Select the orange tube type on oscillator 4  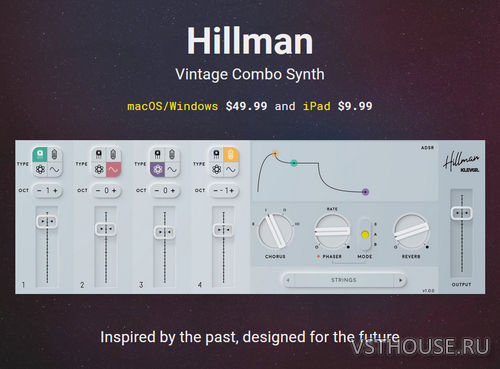point(231,155)
